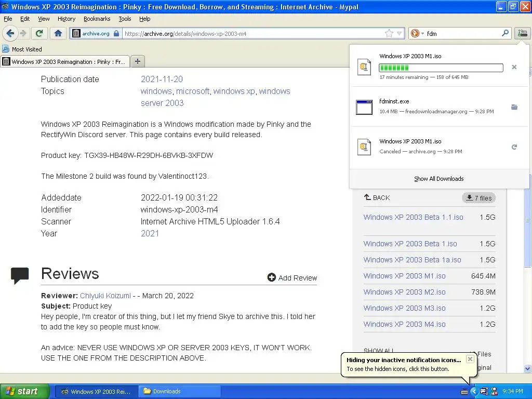Open the View menu
Viewport: 532px width, 399px height.
tap(44, 19)
